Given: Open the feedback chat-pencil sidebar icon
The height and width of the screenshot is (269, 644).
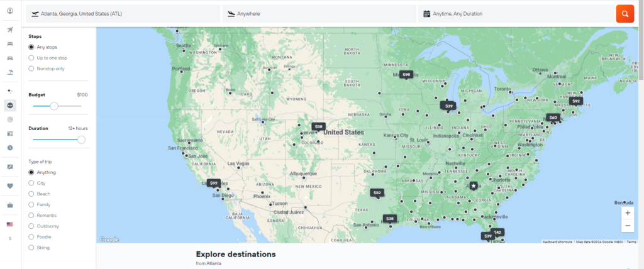Looking at the screenshot, I should coord(10,167).
